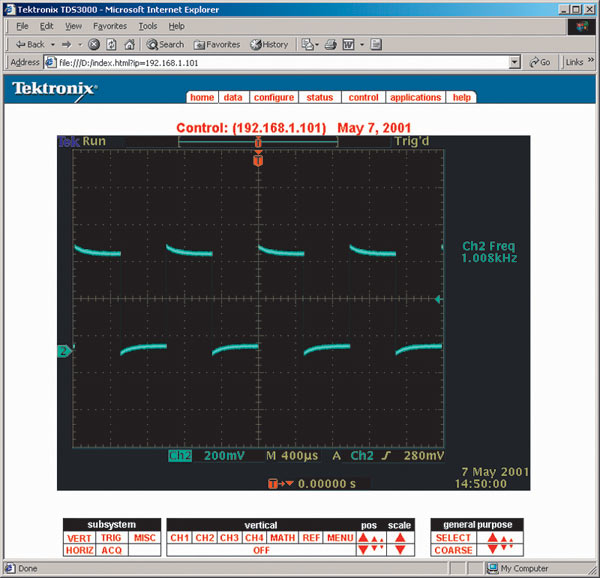The height and width of the screenshot is (578, 600).
Task: Click the channel 2 ground marker
Action: pyautogui.click(x=64, y=351)
